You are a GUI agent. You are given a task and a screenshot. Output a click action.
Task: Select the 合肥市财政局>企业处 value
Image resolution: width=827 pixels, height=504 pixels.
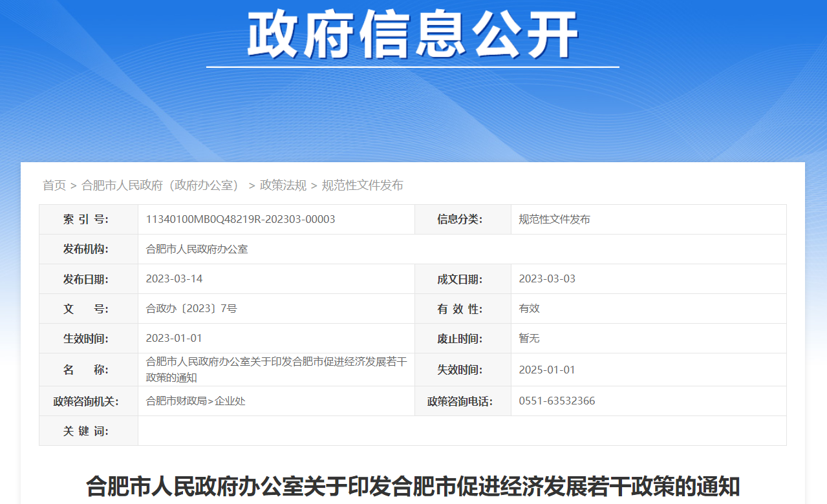click(x=196, y=401)
